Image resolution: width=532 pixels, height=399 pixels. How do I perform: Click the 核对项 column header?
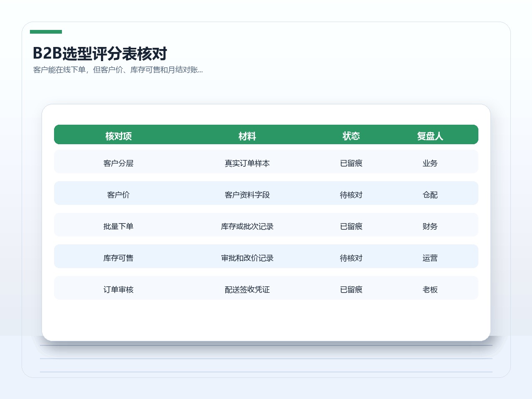pyautogui.click(x=118, y=136)
